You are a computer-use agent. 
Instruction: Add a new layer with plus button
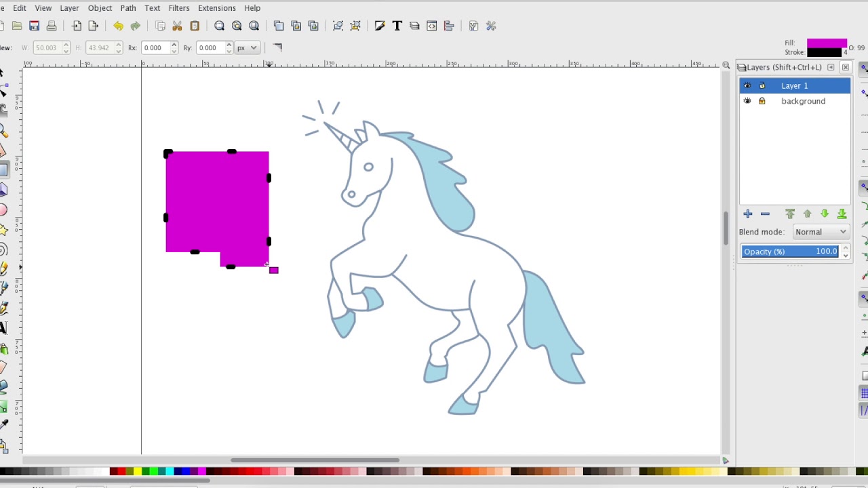pyautogui.click(x=748, y=213)
